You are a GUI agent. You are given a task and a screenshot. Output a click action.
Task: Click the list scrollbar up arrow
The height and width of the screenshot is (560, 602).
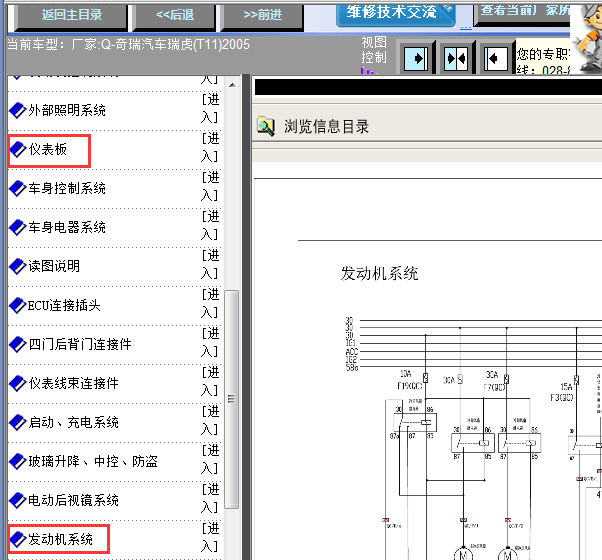point(232,85)
